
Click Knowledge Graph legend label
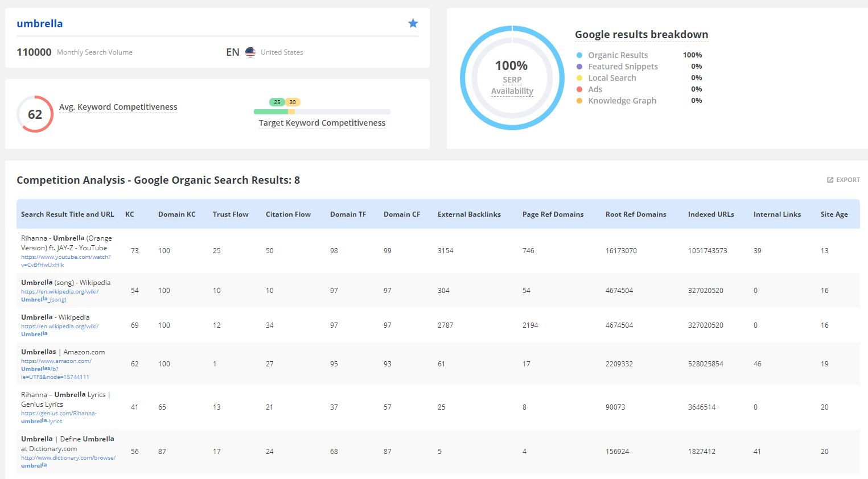622,101
